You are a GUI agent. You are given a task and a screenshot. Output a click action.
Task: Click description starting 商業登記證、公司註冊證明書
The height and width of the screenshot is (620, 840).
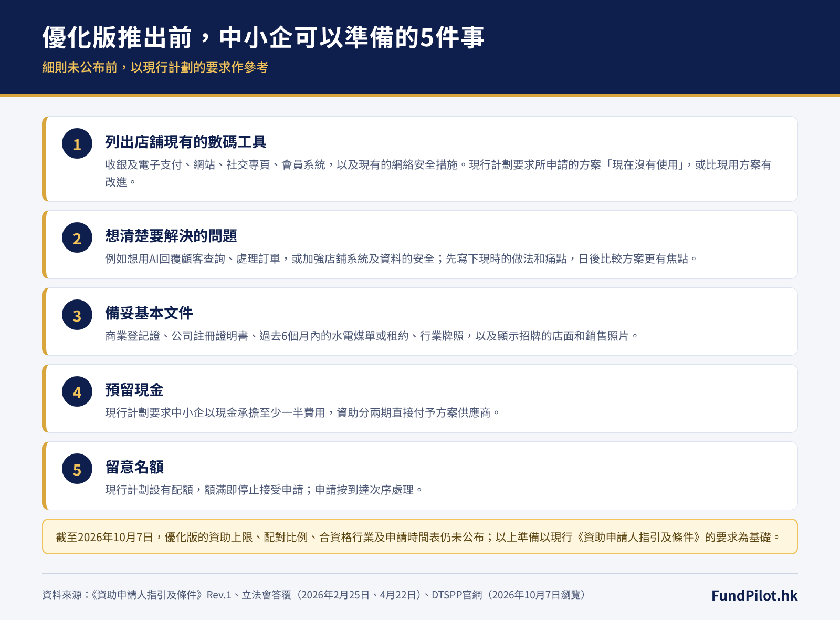372,336
